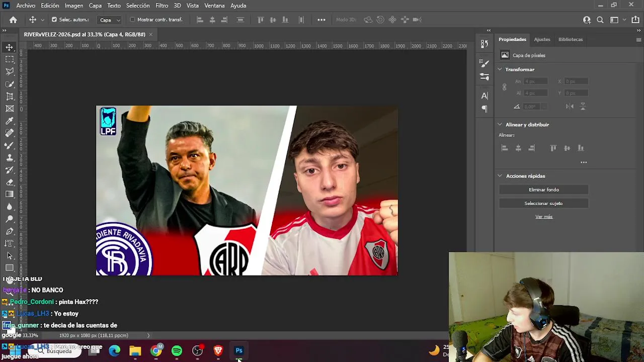Open the Capa menu

pyautogui.click(x=95, y=6)
